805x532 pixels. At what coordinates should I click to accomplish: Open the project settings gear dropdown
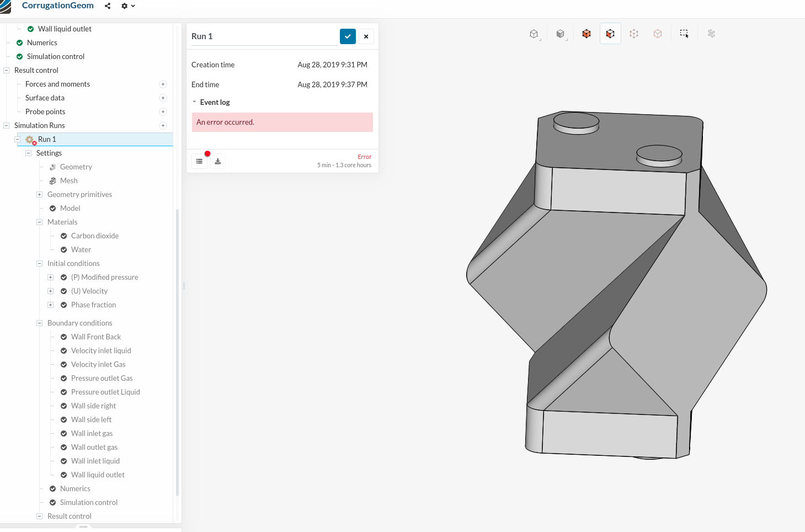coord(127,6)
